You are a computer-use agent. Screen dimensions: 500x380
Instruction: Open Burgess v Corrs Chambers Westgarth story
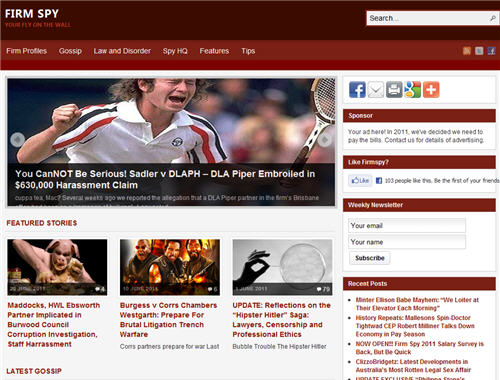click(x=169, y=320)
